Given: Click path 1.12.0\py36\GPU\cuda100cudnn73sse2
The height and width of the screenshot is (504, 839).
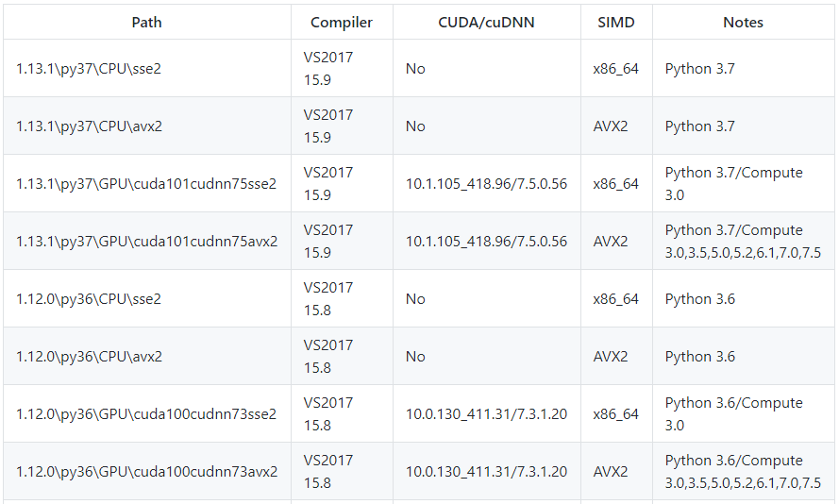Looking at the screenshot, I should pos(146,414).
